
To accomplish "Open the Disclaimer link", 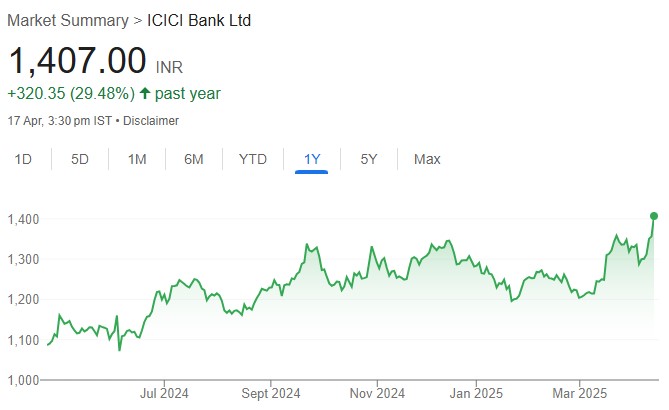I will 151,121.
